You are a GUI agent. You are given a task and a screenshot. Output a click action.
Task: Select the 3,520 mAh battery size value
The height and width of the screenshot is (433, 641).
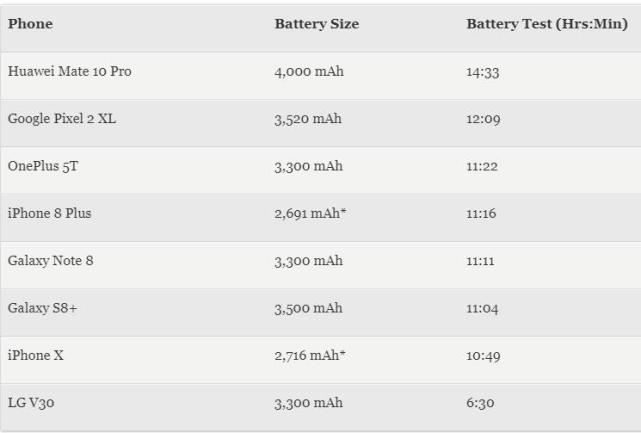(x=308, y=119)
